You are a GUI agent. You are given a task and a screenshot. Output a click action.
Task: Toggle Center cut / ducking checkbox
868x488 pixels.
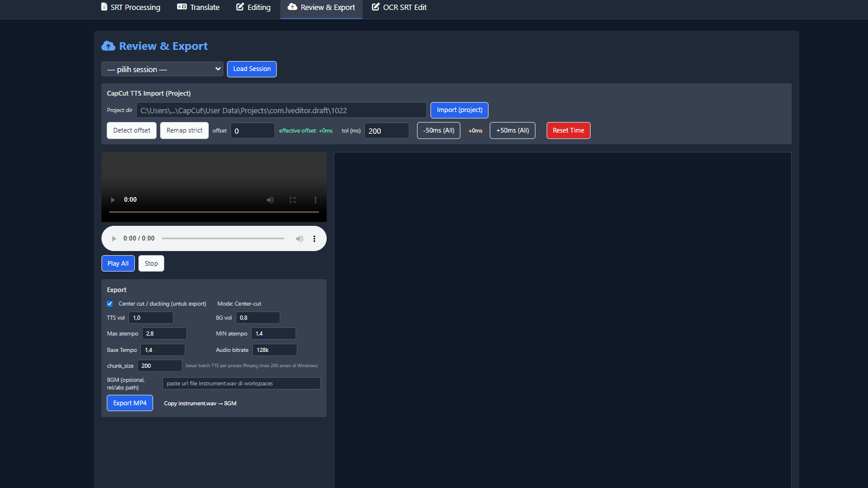coord(110,304)
